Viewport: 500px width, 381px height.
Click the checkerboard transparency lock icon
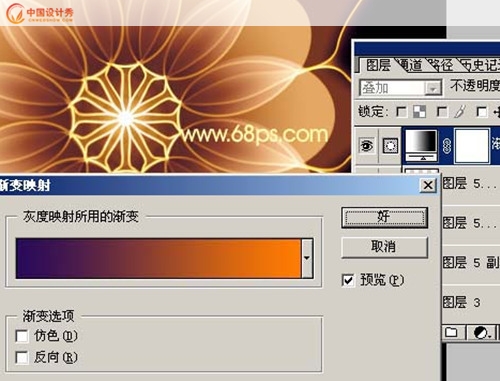[419, 112]
